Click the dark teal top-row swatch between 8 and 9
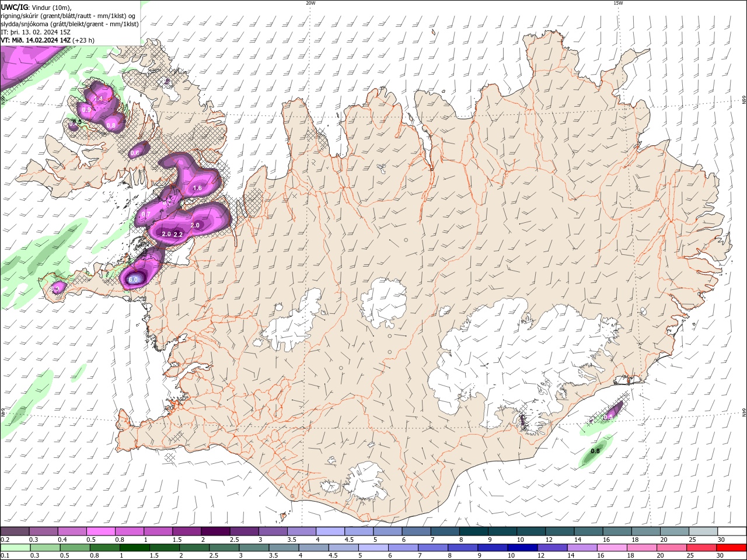Image resolution: width=747 pixels, height=560 pixels. [473, 531]
